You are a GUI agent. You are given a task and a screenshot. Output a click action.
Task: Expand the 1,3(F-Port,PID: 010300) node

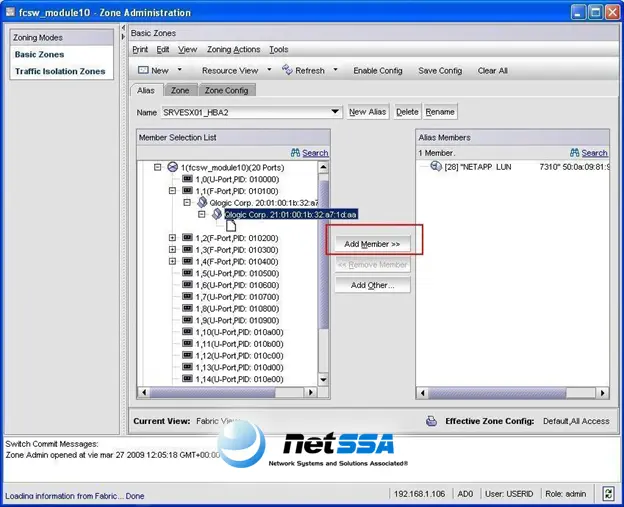point(172,250)
